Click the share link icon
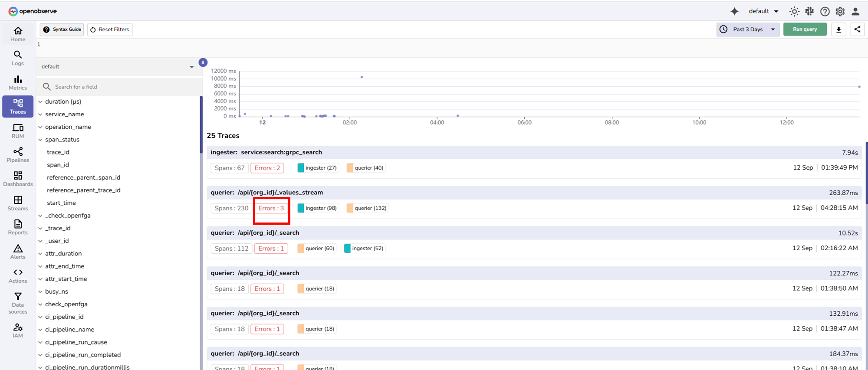 pyautogui.click(x=857, y=29)
